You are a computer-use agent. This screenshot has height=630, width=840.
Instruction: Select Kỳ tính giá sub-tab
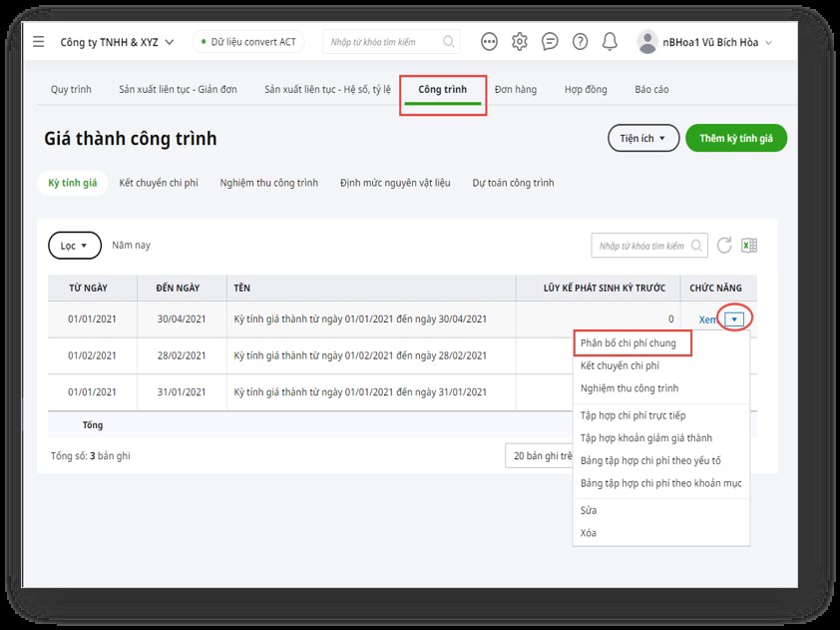point(72,183)
